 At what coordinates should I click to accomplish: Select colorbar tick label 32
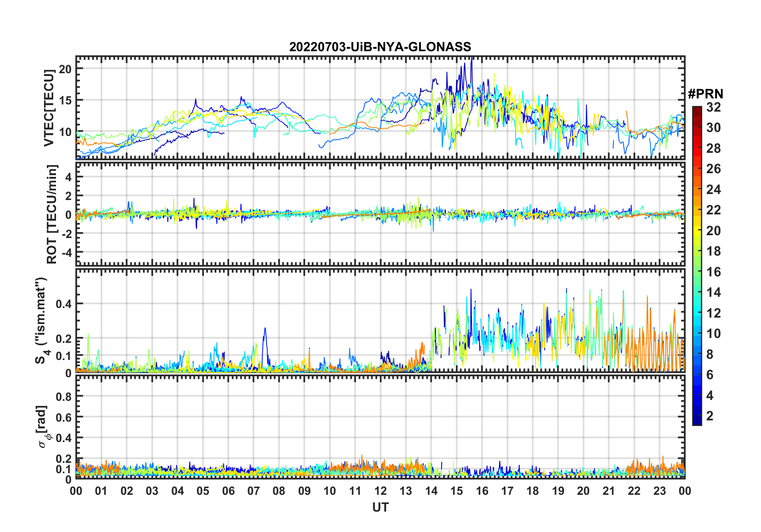tap(713, 107)
